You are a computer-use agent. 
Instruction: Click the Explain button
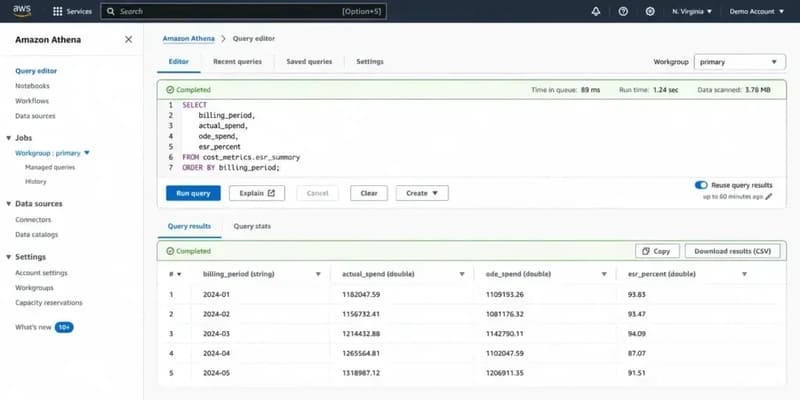(x=257, y=193)
